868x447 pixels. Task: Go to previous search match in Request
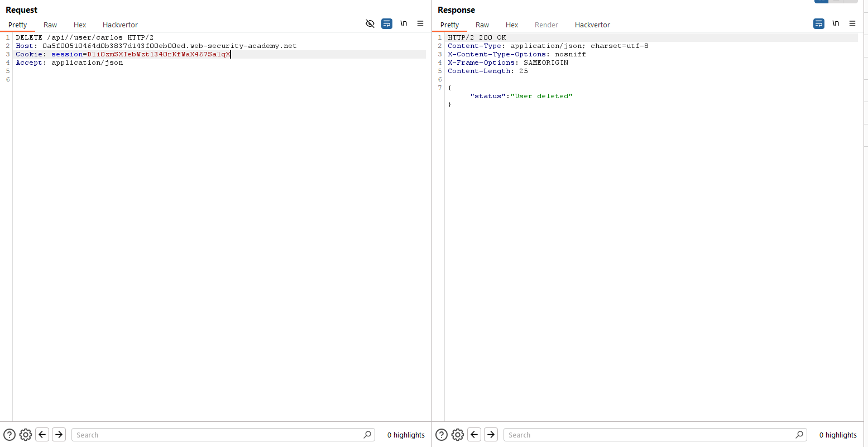click(42, 435)
